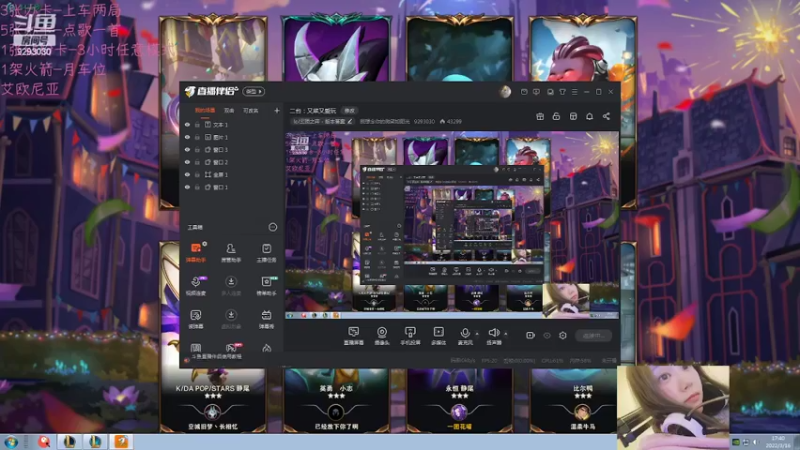Open user avatar in the title bar
The height and width of the screenshot is (450, 800).
coord(505,92)
